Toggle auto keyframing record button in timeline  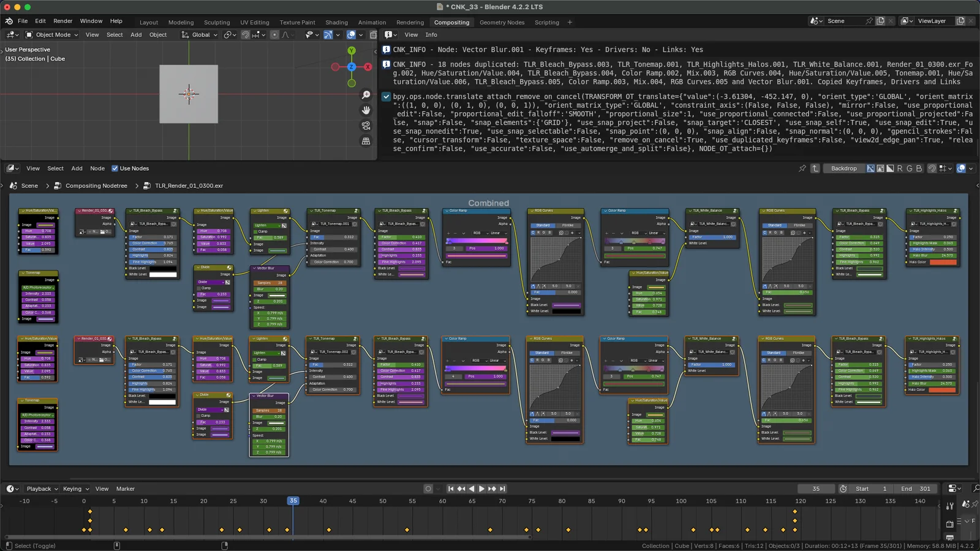tap(428, 489)
